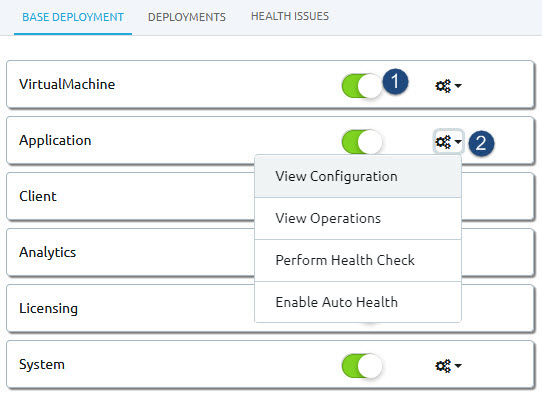The height and width of the screenshot is (394, 542).
Task: Collapse the Application actions dropdown caret
Action: click(458, 141)
